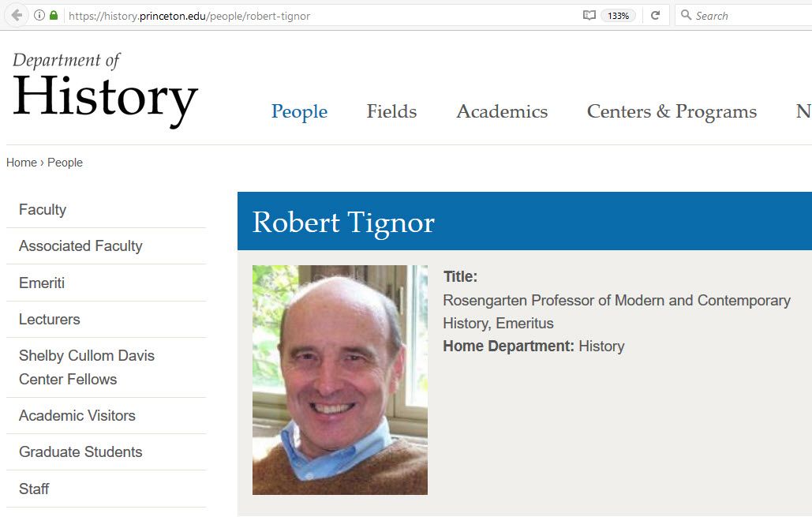Click the back navigation arrow

tap(16, 14)
